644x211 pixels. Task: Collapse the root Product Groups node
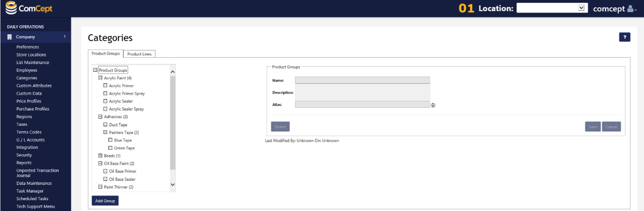click(95, 70)
